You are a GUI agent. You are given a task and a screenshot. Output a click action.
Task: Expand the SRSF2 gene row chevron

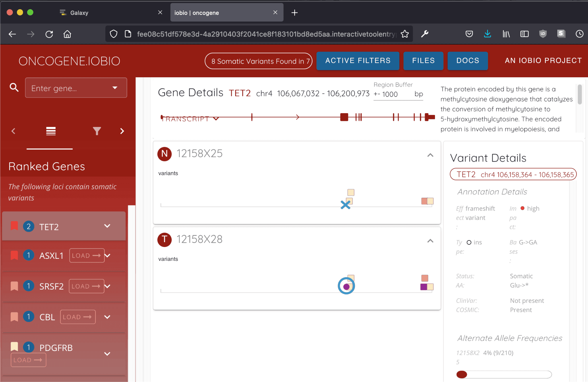107,286
